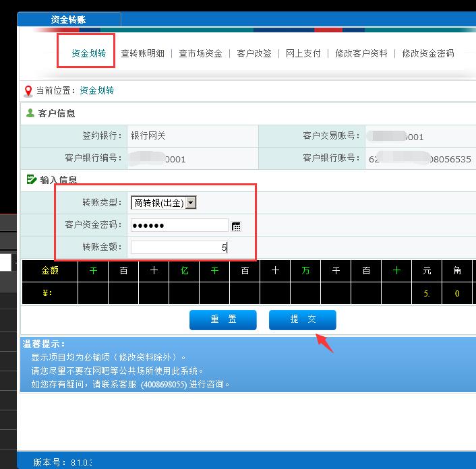Viewport: 476px width, 469px height.
Task: Click the 客户交易账号 value ending 001
Action: pyautogui.click(x=395, y=137)
